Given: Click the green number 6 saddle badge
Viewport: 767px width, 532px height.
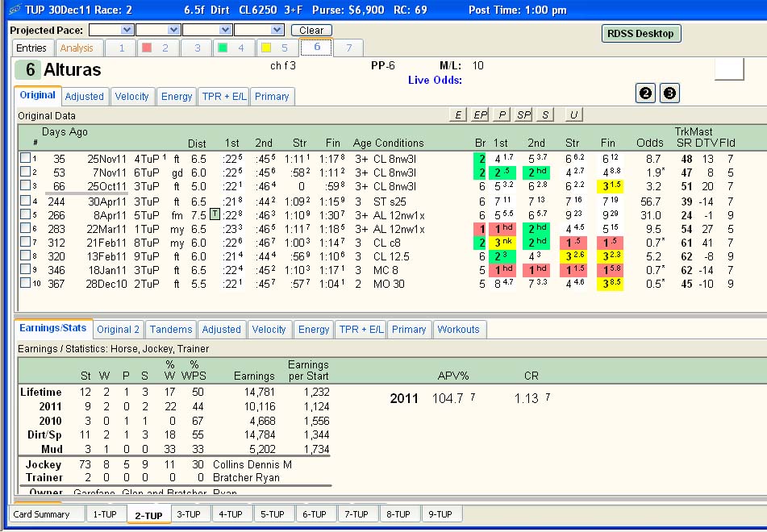Looking at the screenshot, I should 27,69.
